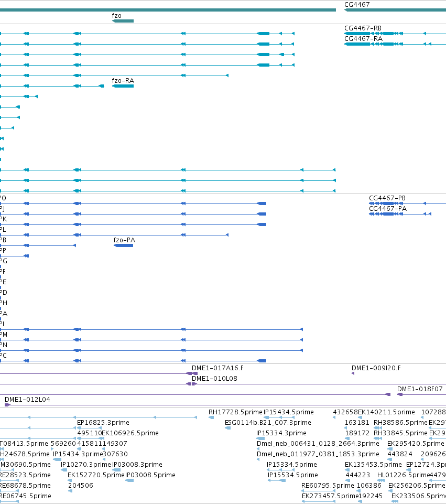Click the DME1-017A16.F feature label

[217, 368]
